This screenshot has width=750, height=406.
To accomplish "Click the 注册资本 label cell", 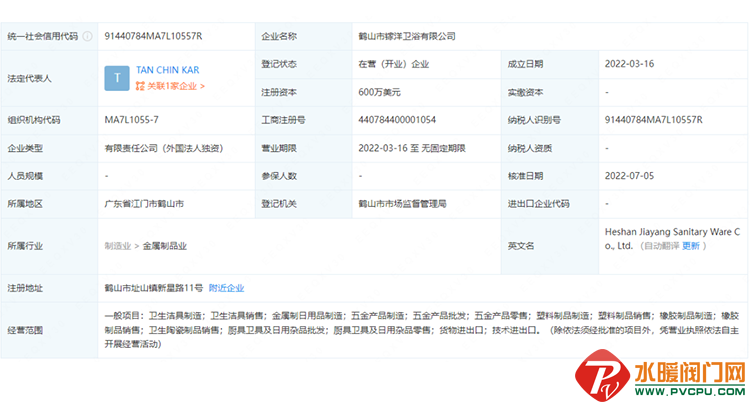I will pos(304,92).
